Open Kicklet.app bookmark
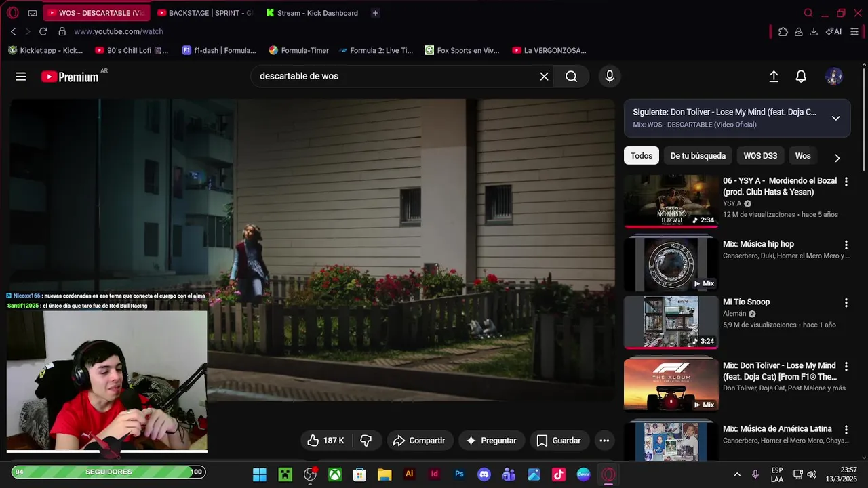The width and height of the screenshot is (868, 488). click(x=45, y=50)
